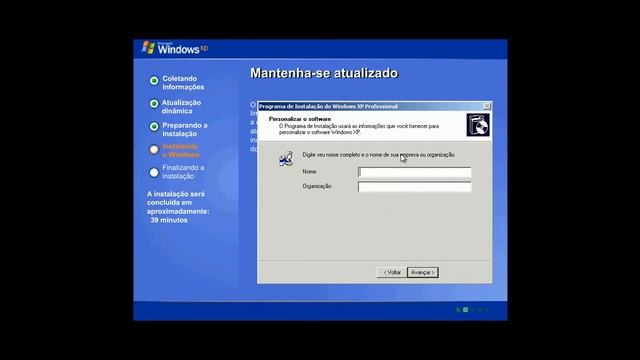Click the Organização text input field
Screen dimensions: 640x360
pos(415,187)
